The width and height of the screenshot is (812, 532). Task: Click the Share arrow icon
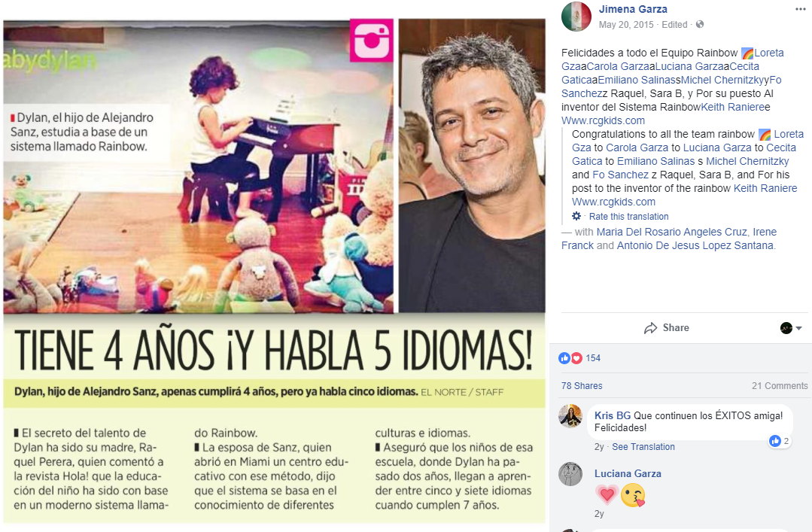[650, 328]
